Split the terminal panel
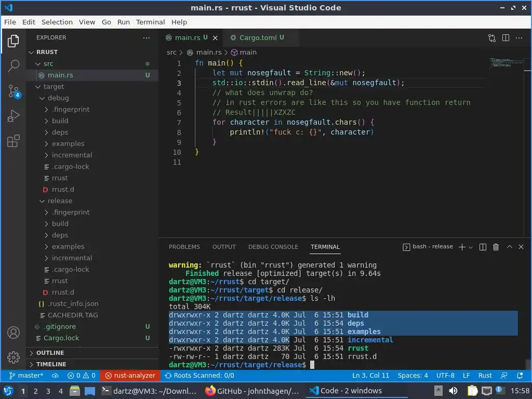532x399 pixels. 483,247
